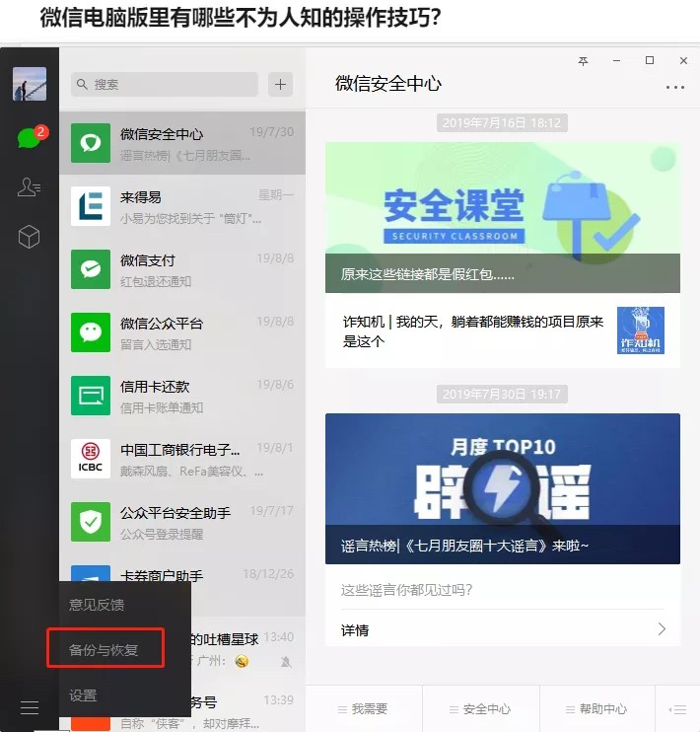Screen dimensions: 700x732
Task: Click 来得易 avatar icon
Action: (91, 206)
